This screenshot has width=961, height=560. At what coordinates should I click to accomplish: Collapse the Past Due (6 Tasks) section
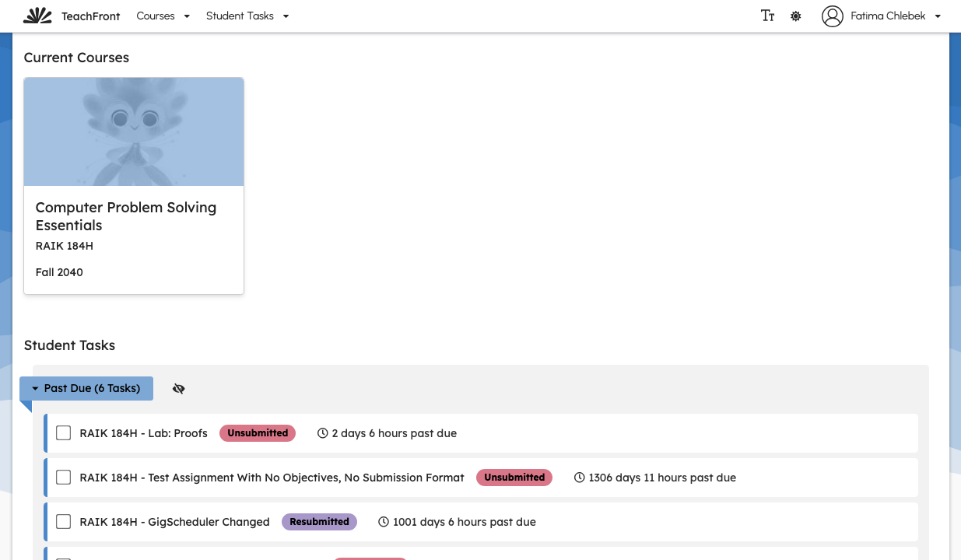pyautogui.click(x=86, y=388)
